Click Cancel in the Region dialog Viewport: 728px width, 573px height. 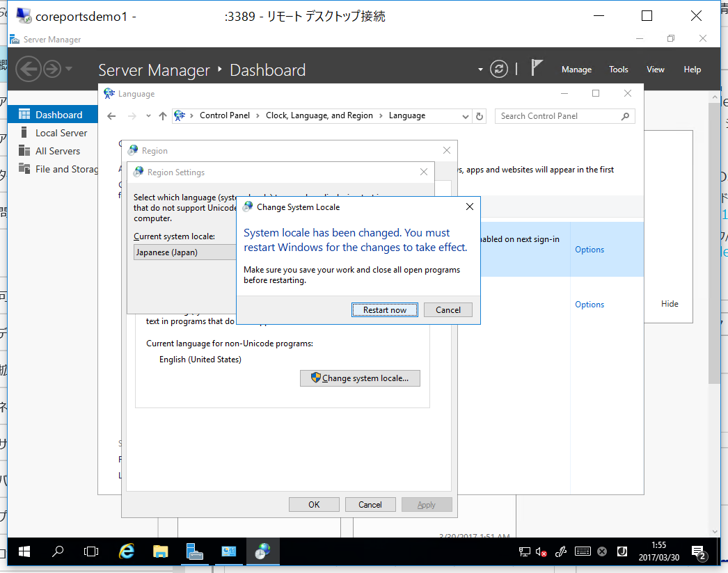tap(370, 504)
